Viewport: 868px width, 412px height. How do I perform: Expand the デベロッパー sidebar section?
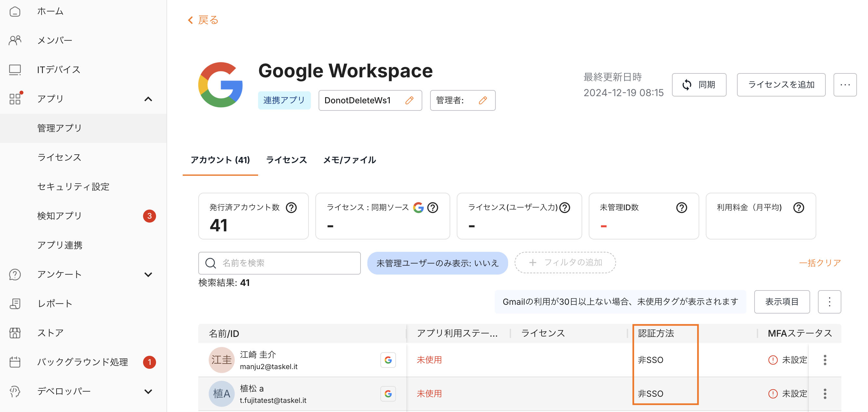pyautogui.click(x=148, y=392)
